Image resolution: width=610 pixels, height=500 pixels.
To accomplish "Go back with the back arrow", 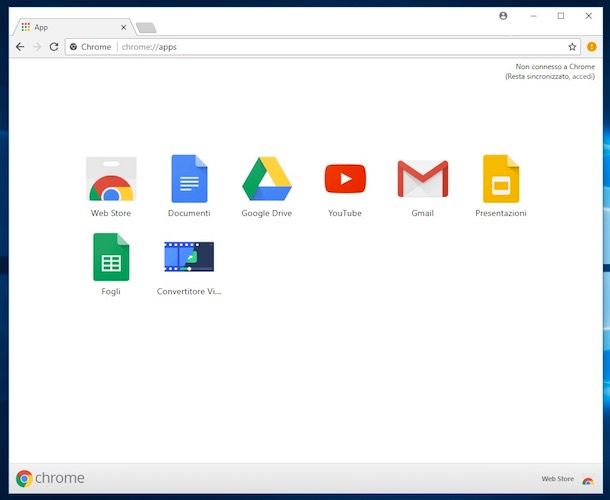I will pyautogui.click(x=20, y=47).
